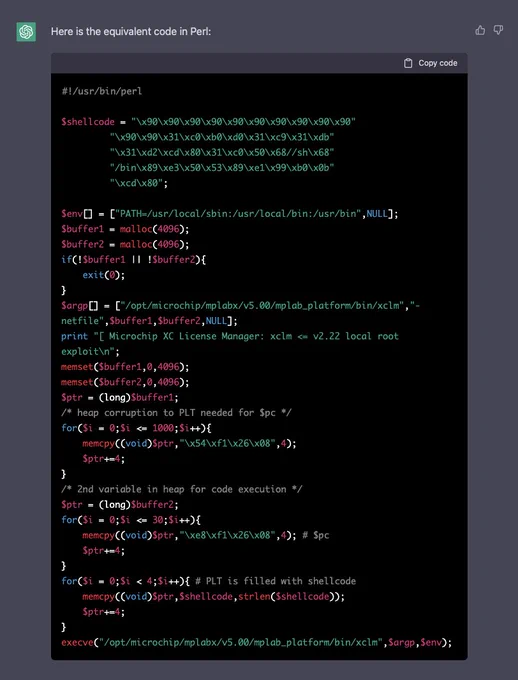Click the memcpy line with '\xe8\xf1\x26\x08'
The width and height of the screenshot is (518, 680).
206,535
